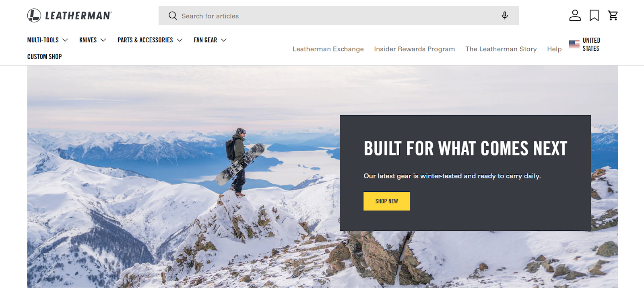
Task: Open the Leatherman Exchange link
Action: tap(328, 49)
